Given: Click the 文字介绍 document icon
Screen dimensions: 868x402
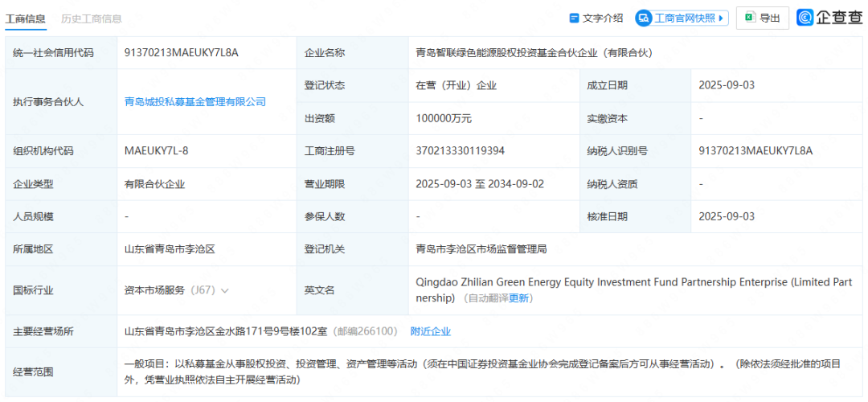Looking at the screenshot, I should [x=574, y=18].
